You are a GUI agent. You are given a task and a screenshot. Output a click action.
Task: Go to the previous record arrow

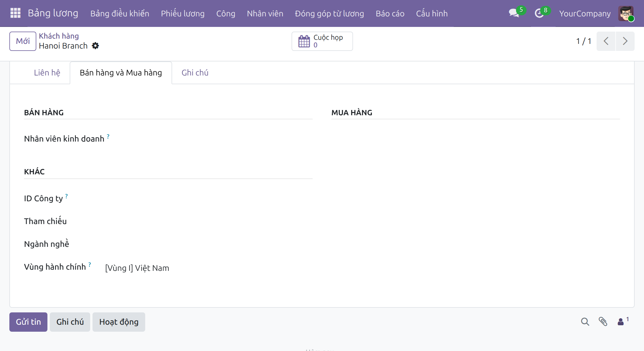(606, 41)
